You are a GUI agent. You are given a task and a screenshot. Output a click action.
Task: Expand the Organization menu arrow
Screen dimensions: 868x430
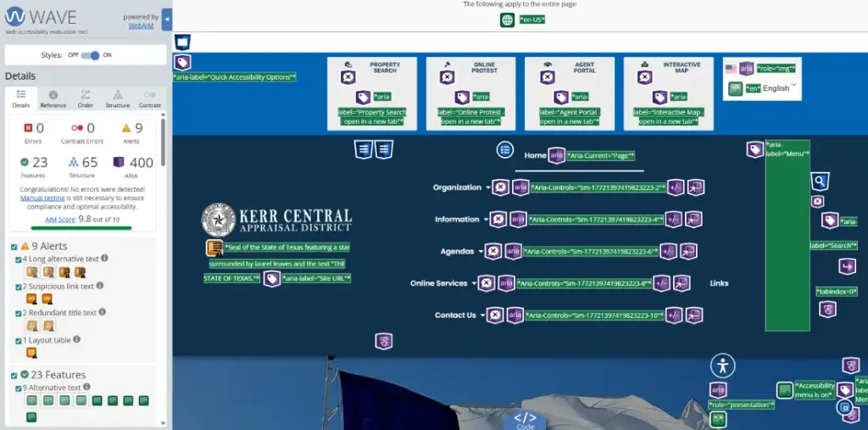487,187
